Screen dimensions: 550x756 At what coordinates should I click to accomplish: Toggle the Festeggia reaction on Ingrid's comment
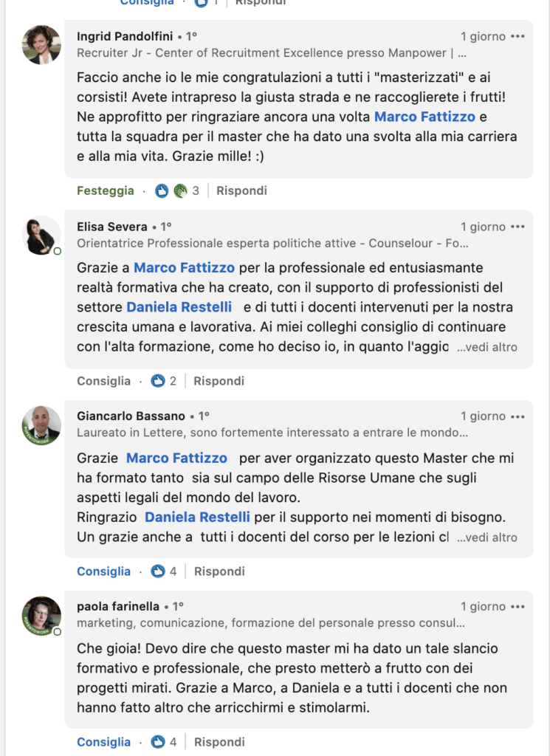(106, 191)
